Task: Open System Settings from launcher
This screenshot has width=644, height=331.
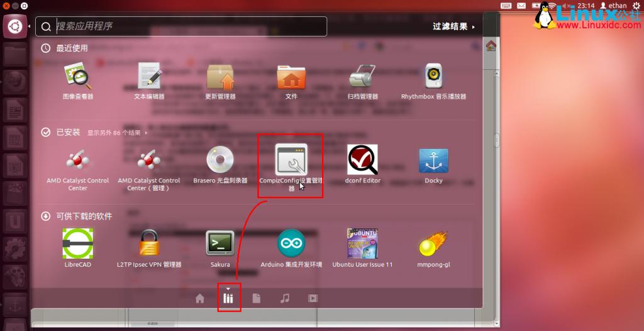Action: coord(15,250)
